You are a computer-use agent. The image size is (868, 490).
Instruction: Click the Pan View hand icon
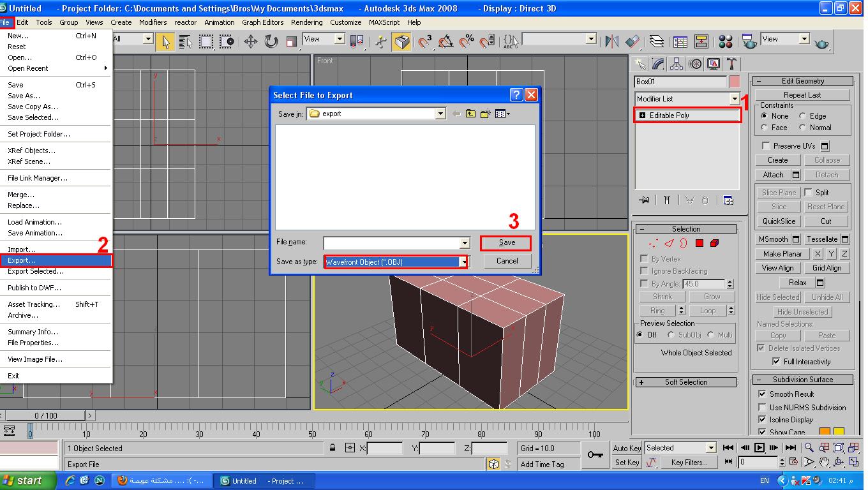point(824,462)
